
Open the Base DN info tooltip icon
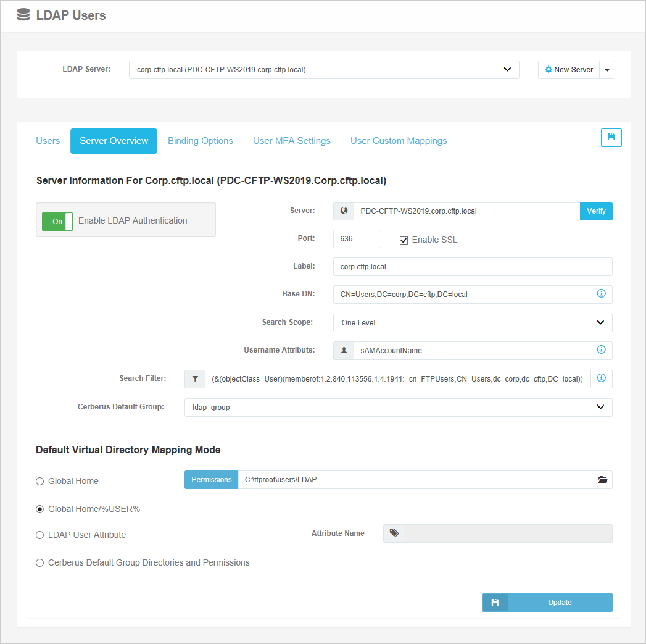601,295
